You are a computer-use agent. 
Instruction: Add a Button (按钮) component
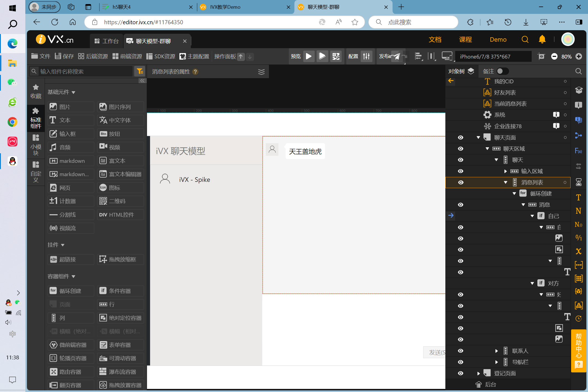tap(120, 134)
